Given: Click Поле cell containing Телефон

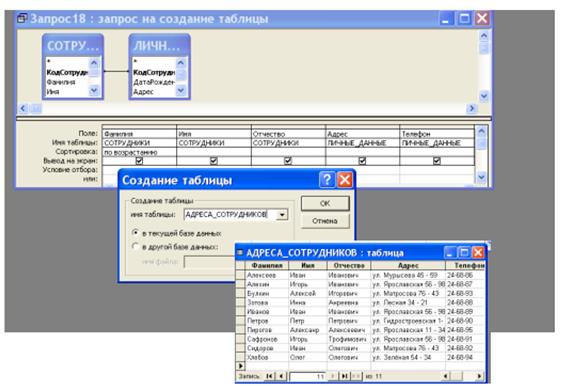Looking at the screenshot, I should (437, 134).
